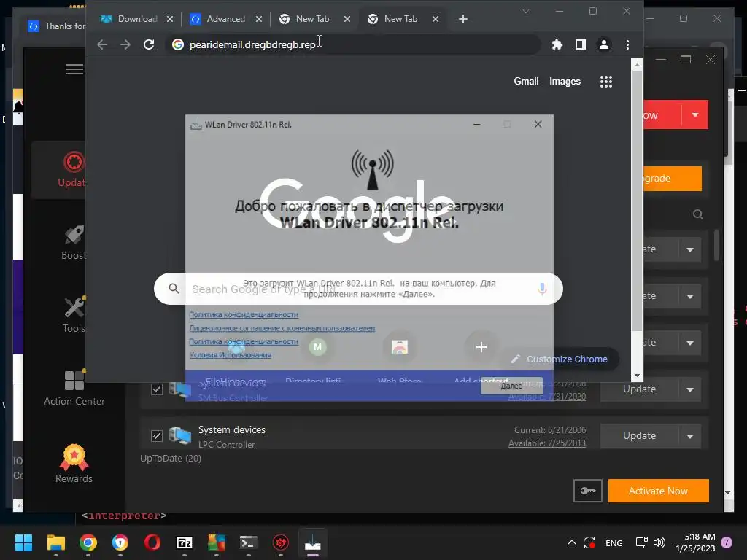The image size is (747, 560).
Task: Go forward in Chrome browser
Action: coord(125,44)
